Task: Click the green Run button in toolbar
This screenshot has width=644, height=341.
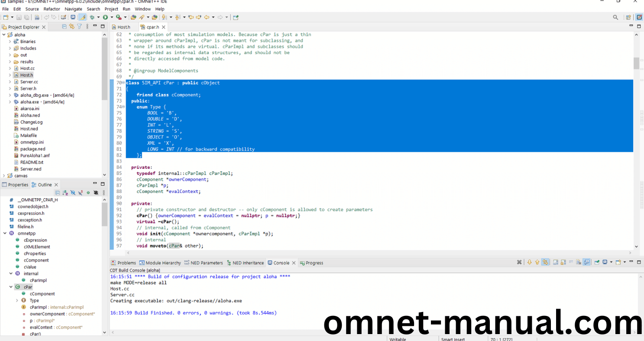Action: coord(105,17)
